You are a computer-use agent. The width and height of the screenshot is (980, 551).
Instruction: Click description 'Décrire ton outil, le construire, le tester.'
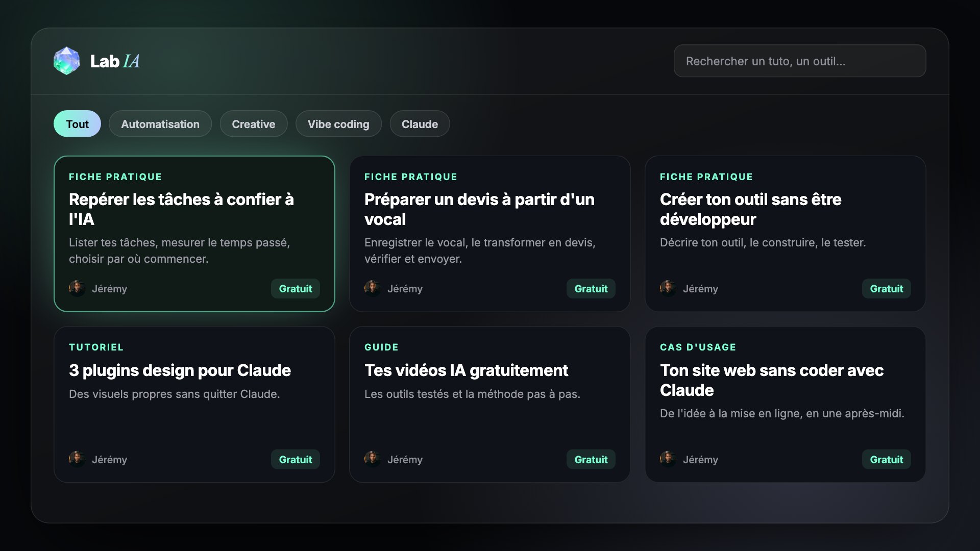coord(763,243)
